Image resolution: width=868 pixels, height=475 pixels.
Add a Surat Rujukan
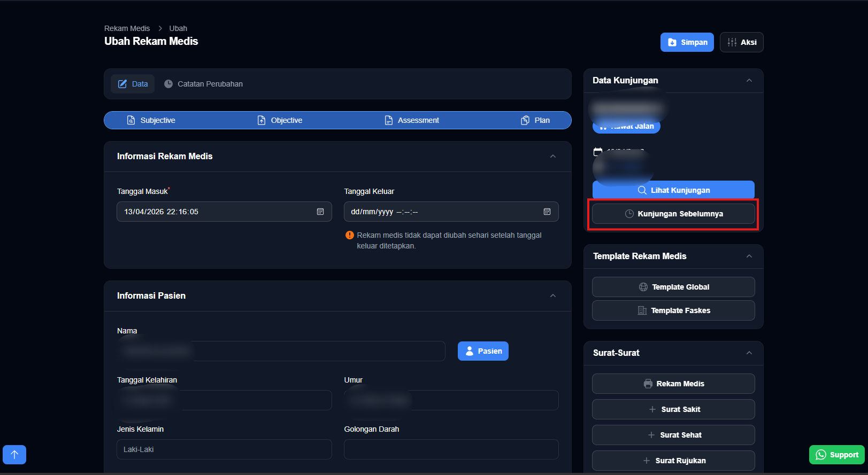coord(673,461)
